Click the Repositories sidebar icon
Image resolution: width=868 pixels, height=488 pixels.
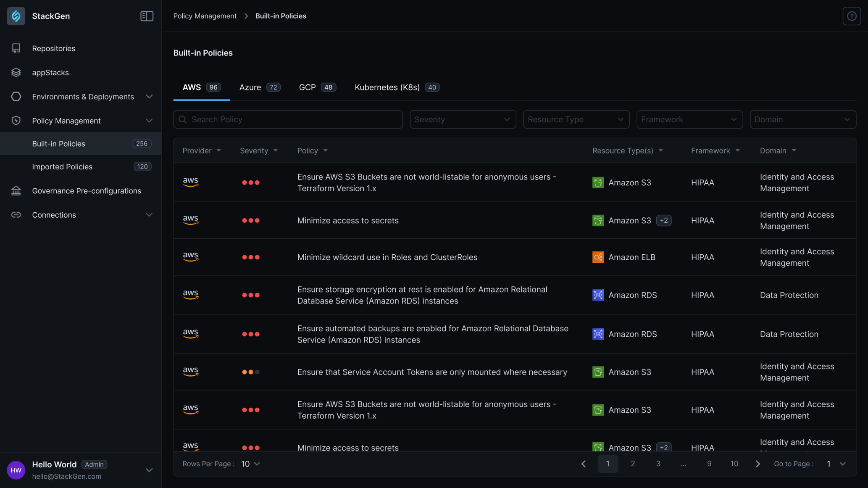coord(17,48)
